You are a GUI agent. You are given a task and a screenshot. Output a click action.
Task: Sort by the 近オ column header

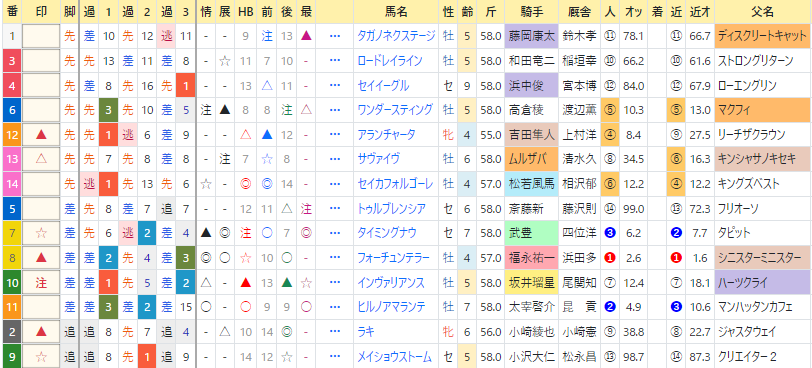click(700, 11)
